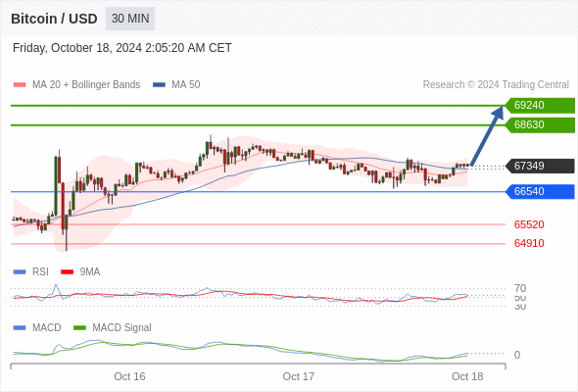The image size is (578, 392).
Task: Select the Oct 17 date axis label
Action: click(x=298, y=376)
